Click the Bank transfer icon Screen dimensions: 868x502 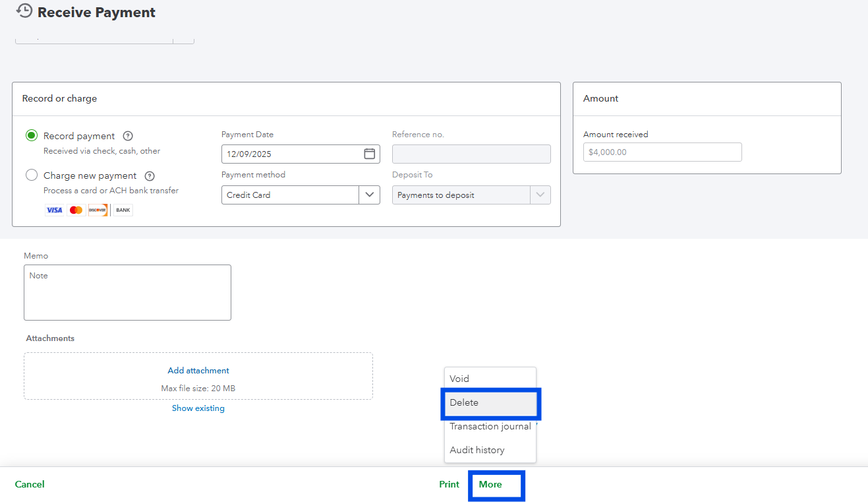[123, 210]
